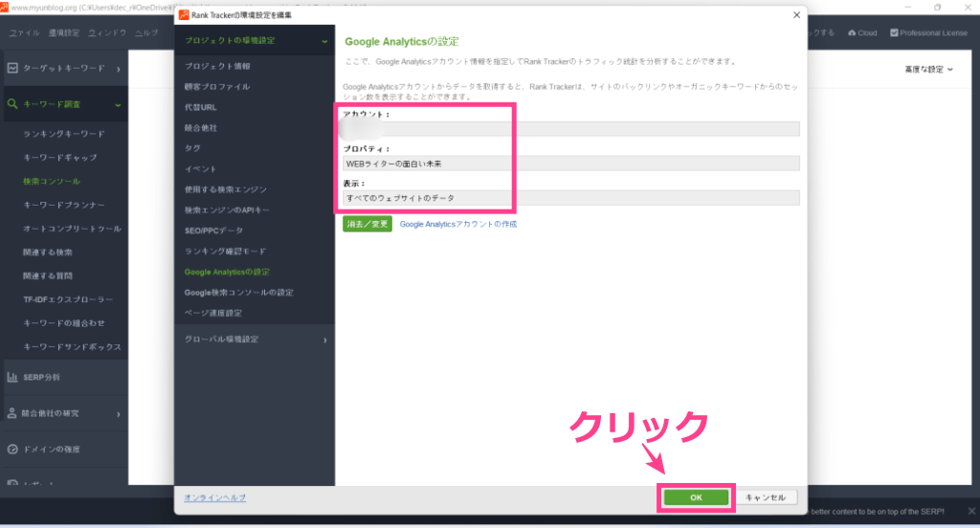Click the プロパティ field
The width and height of the screenshot is (980, 528).
click(x=570, y=163)
